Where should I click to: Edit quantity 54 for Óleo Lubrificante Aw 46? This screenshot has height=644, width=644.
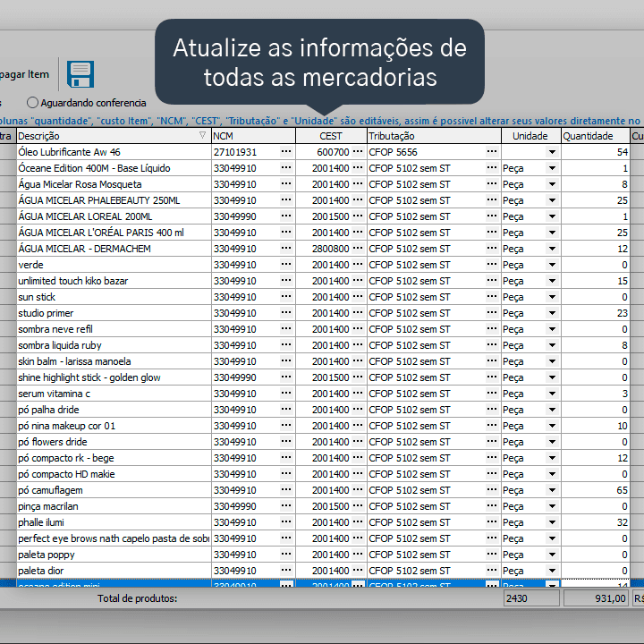coord(596,152)
